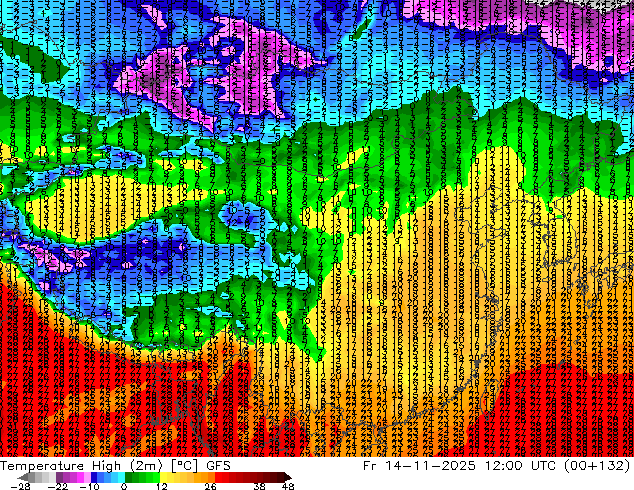The image size is (634, 490).
Task: Click the "[°C]" unit label
Action: click(184, 466)
